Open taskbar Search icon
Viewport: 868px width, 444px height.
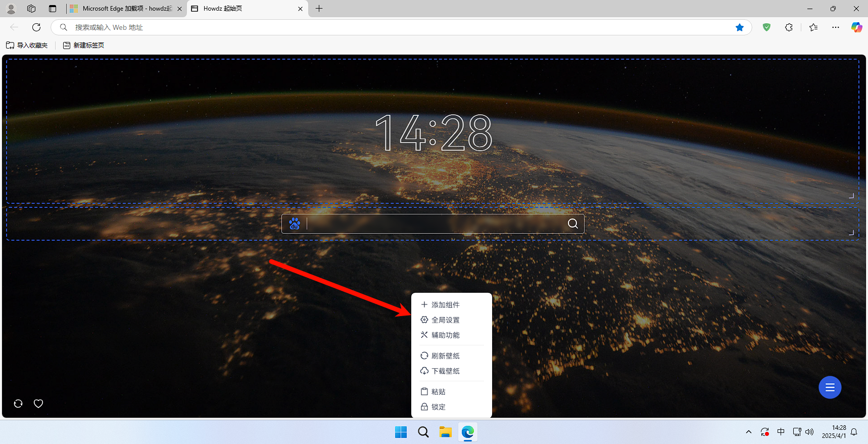(423, 432)
